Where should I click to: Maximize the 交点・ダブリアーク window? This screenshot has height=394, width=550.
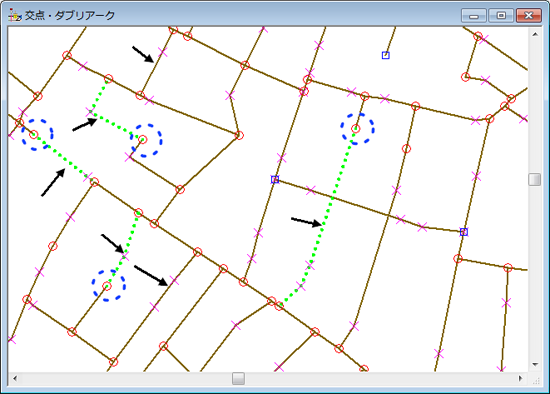[x=501, y=16]
